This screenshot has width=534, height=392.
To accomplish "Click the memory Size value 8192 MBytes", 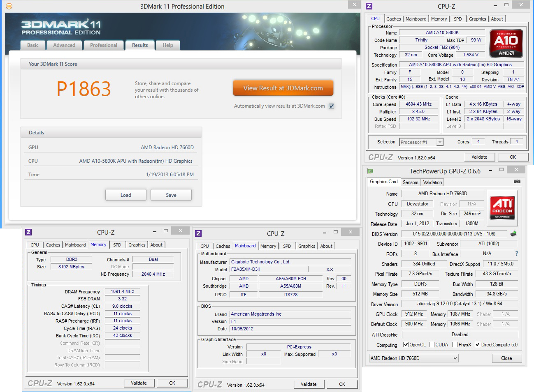I will (x=71, y=267).
